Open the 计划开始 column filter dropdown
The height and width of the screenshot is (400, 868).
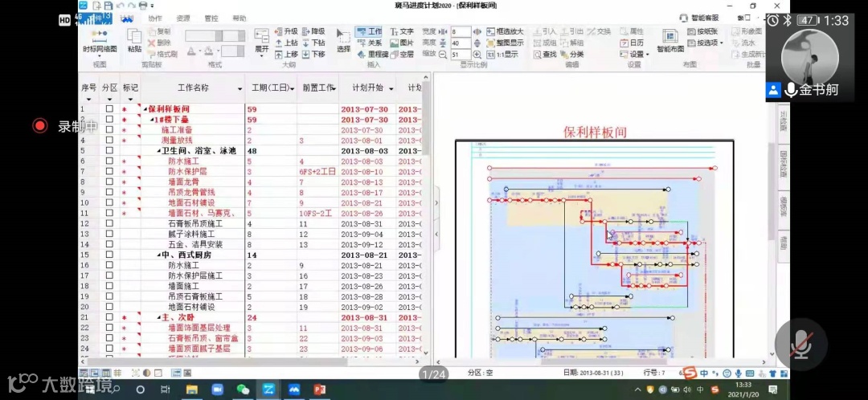coord(391,88)
